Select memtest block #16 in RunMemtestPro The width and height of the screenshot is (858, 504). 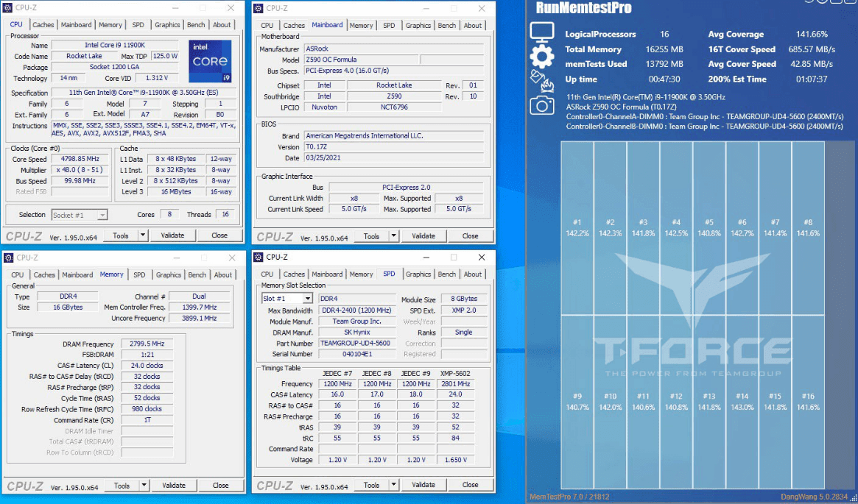808,401
